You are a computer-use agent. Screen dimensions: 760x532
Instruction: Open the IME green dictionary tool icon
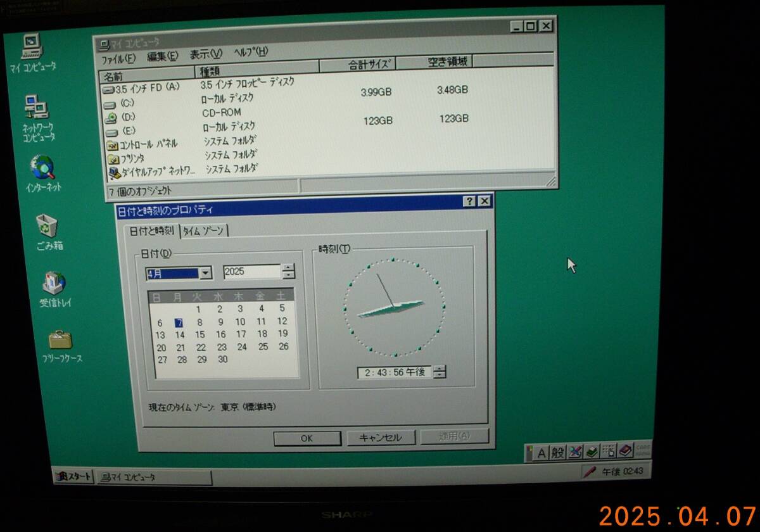coord(592,452)
